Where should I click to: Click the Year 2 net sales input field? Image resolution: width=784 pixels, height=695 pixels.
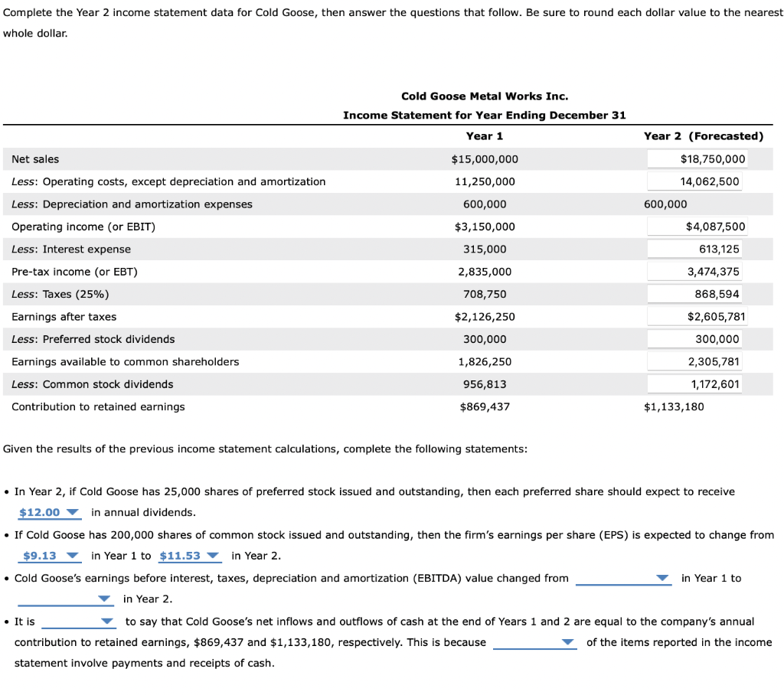pyautogui.click(x=697, y=158)
